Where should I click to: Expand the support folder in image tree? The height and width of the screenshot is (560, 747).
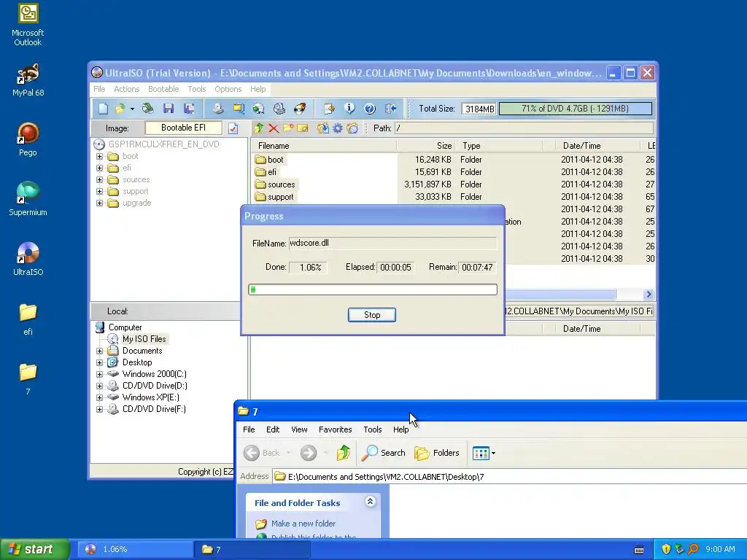tap(99, 192)
